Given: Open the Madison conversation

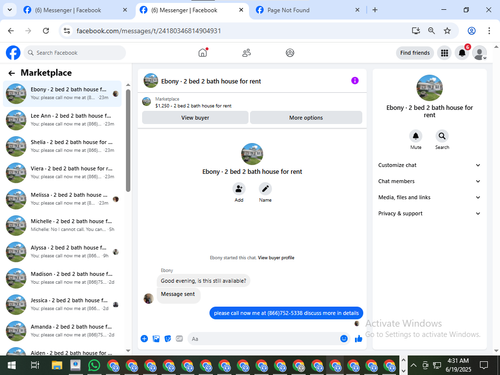Looking at the screenshot, I should coord(62,278).
